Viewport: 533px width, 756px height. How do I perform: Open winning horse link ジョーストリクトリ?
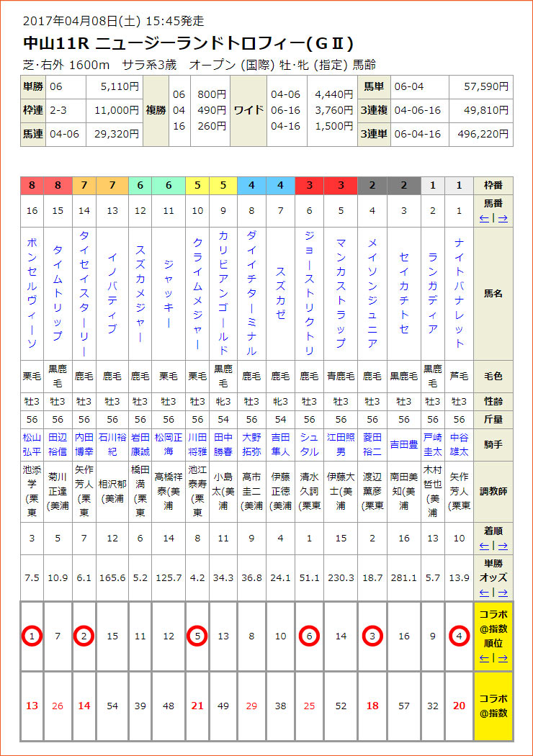click(309, 294)
